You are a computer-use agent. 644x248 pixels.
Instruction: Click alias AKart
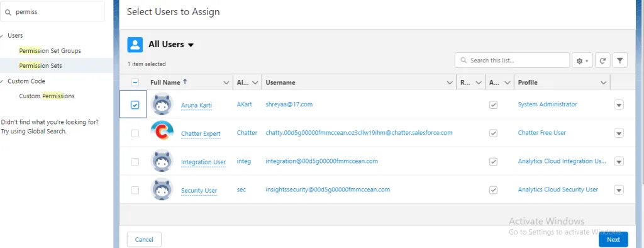[245, 104]
